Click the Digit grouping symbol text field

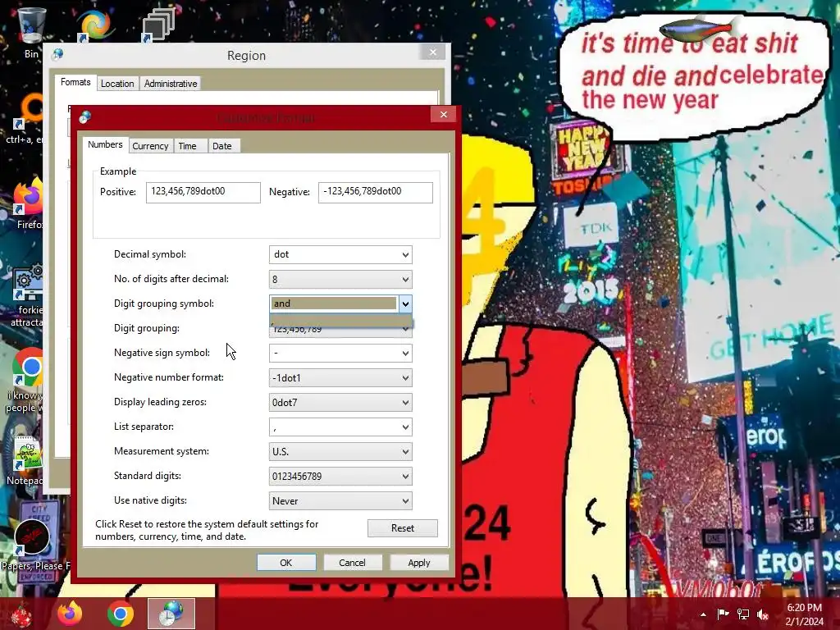click(334, 304)
